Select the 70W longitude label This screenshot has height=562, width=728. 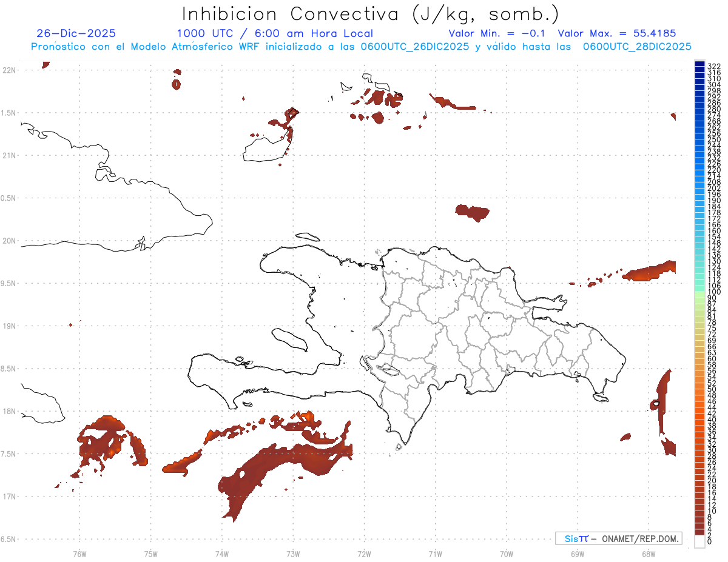point(507,554)
